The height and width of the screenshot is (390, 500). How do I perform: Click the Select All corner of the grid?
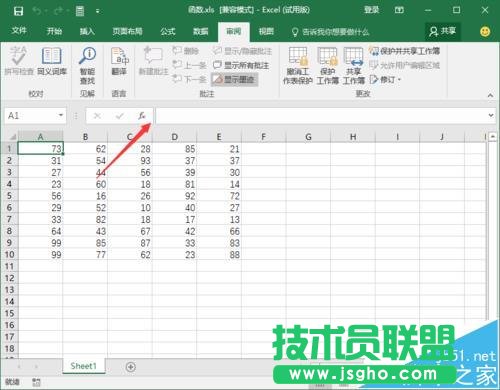[10, 136]
